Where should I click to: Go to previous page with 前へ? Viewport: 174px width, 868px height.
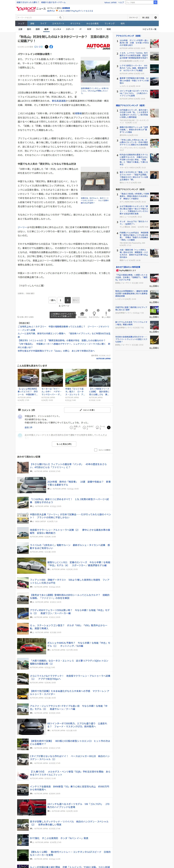coord(52,300)
